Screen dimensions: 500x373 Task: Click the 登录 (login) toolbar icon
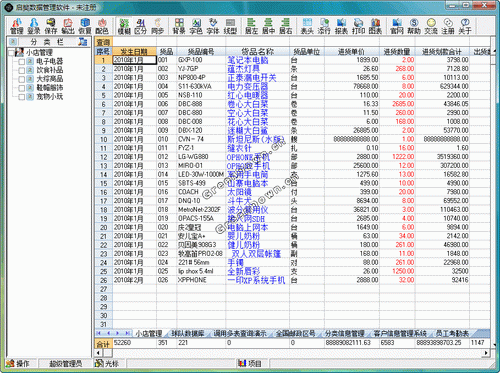(x=34, y=26)
